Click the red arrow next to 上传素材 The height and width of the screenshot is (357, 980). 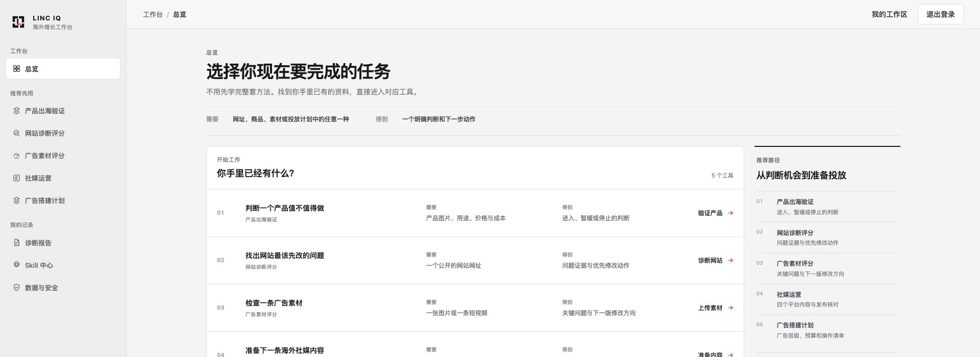pos(730,308)
